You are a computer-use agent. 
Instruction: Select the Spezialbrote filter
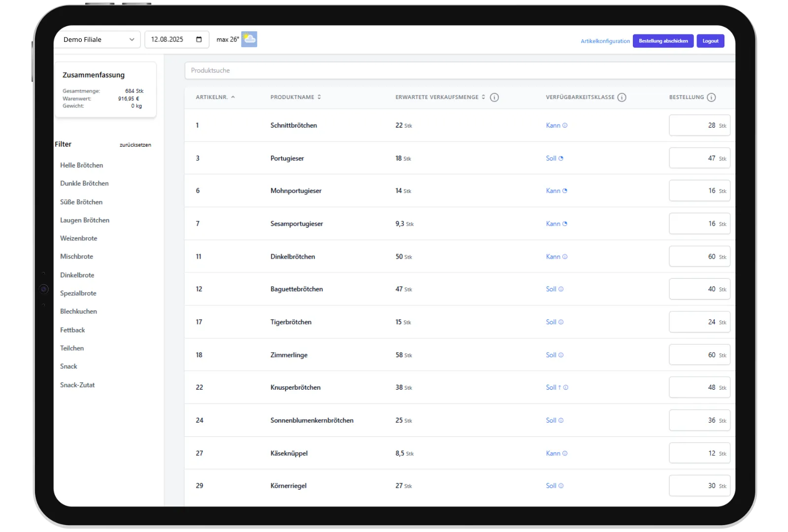tap(78, 294)
